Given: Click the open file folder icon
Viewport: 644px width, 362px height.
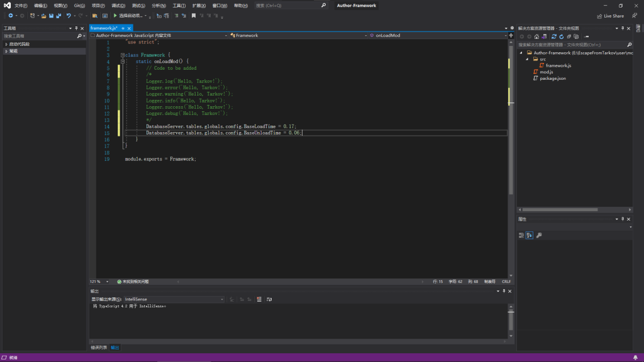Looking at the screenshot, I should [x=43, y=16].
